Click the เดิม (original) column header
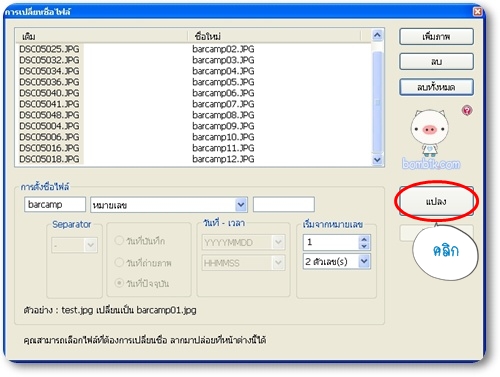Image resolution: width=500 pixels, height=377 pixels. tap(102, 36)
